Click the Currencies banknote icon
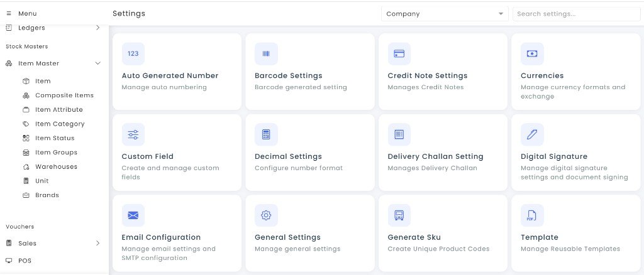The width and height of the screenshot is (644, 275). pyautogui.click(x=532, y=54)
